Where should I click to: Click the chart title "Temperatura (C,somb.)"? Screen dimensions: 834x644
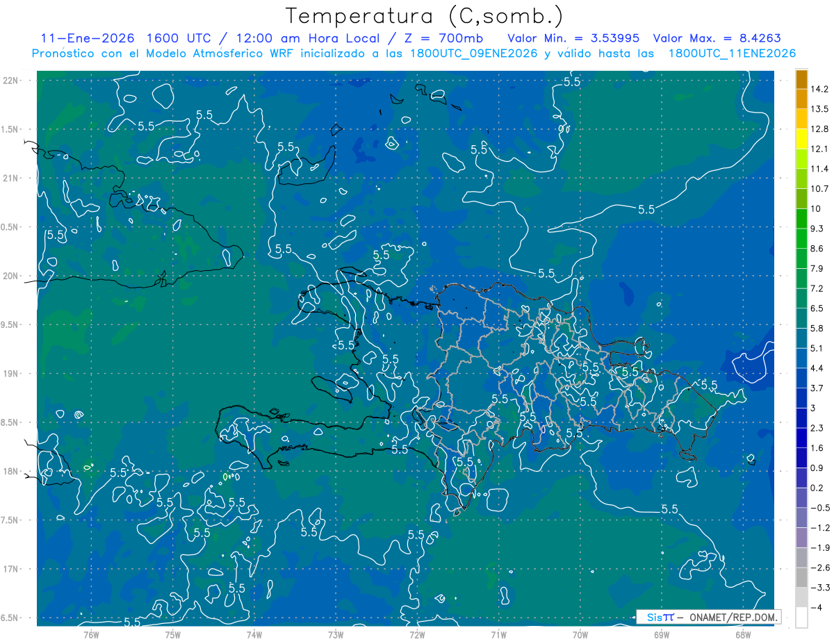[x=425, y=16]
